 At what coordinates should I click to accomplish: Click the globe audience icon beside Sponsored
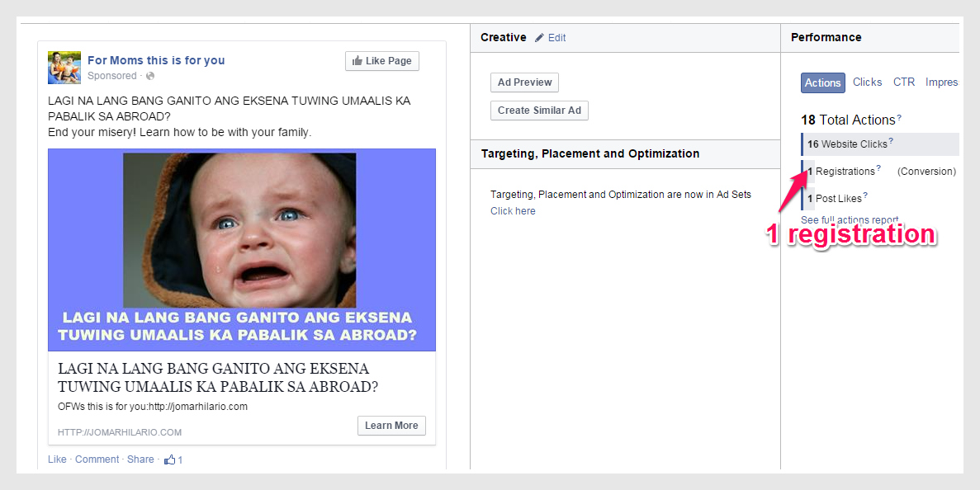coord(150,76)
